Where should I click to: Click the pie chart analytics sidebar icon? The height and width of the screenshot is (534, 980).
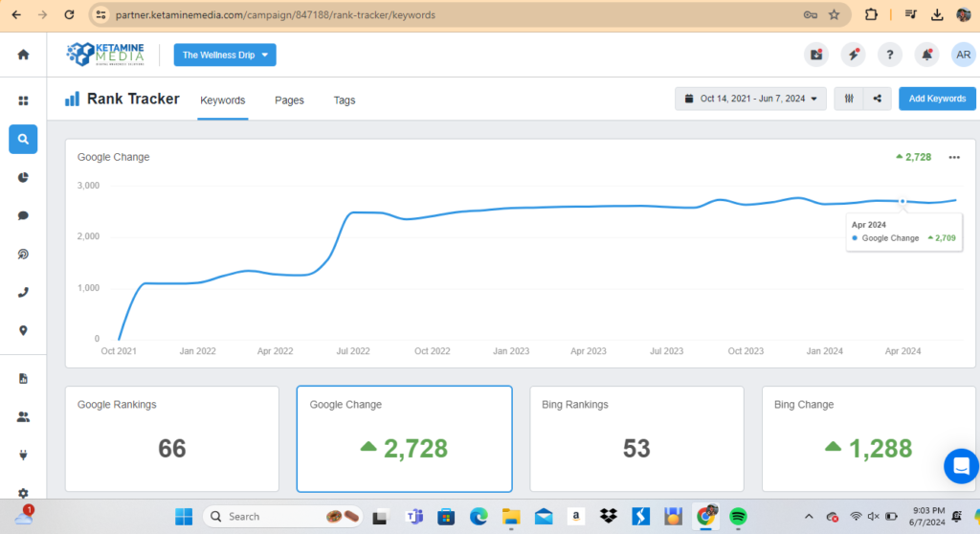[x=23, y=177]
